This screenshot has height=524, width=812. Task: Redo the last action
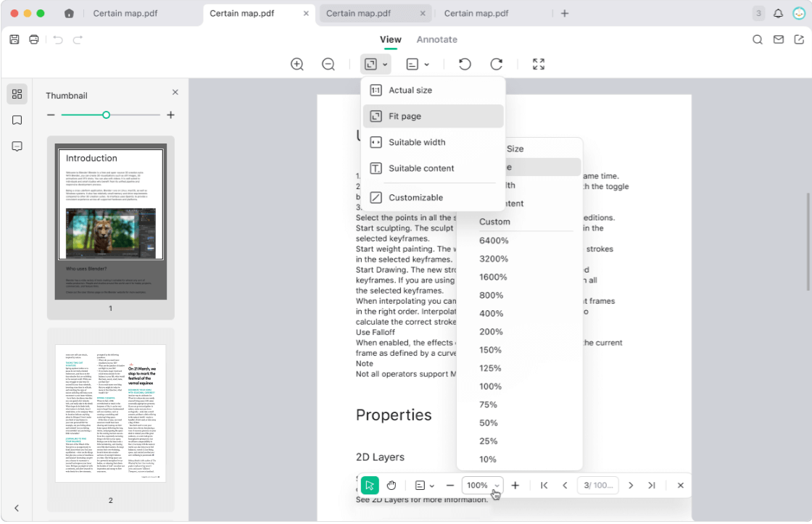[x=78, y=39]
